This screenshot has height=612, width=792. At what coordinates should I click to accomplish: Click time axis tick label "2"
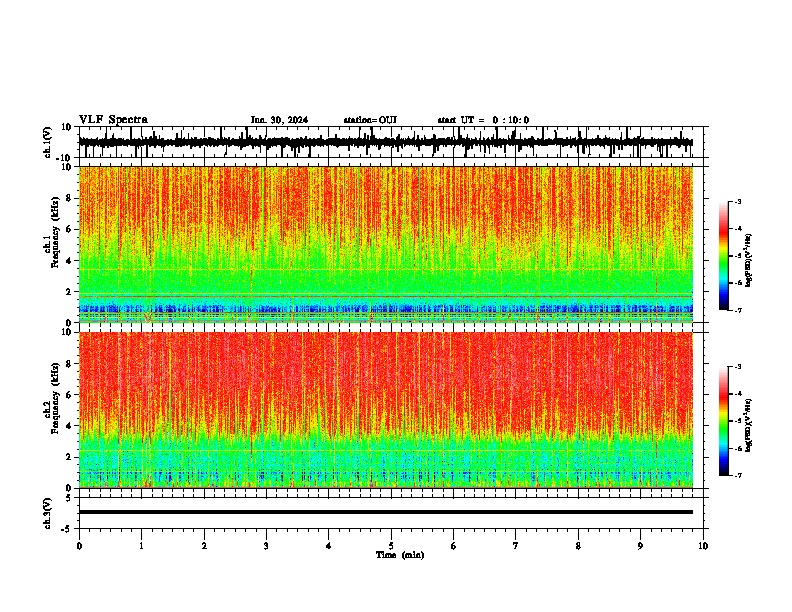(204, 546)
